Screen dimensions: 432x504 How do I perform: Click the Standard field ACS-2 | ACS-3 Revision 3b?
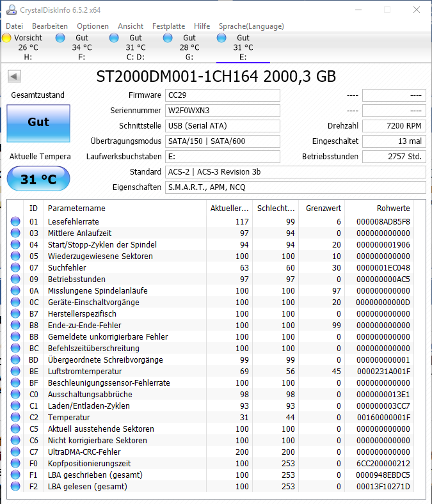[296, 172]
